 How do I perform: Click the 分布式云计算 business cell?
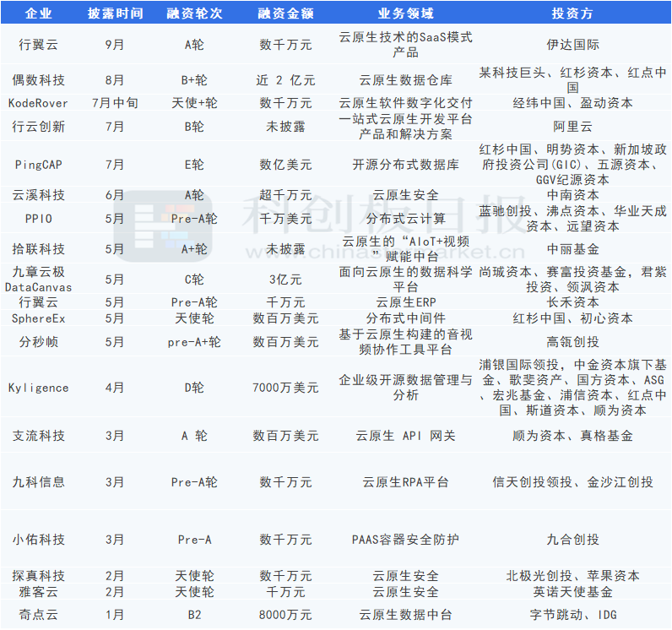(x=406, y=219)
